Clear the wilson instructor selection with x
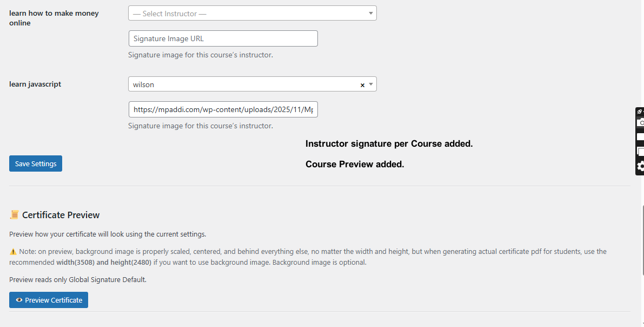Viewport: 644px width, 327px height. pos(362,85)
